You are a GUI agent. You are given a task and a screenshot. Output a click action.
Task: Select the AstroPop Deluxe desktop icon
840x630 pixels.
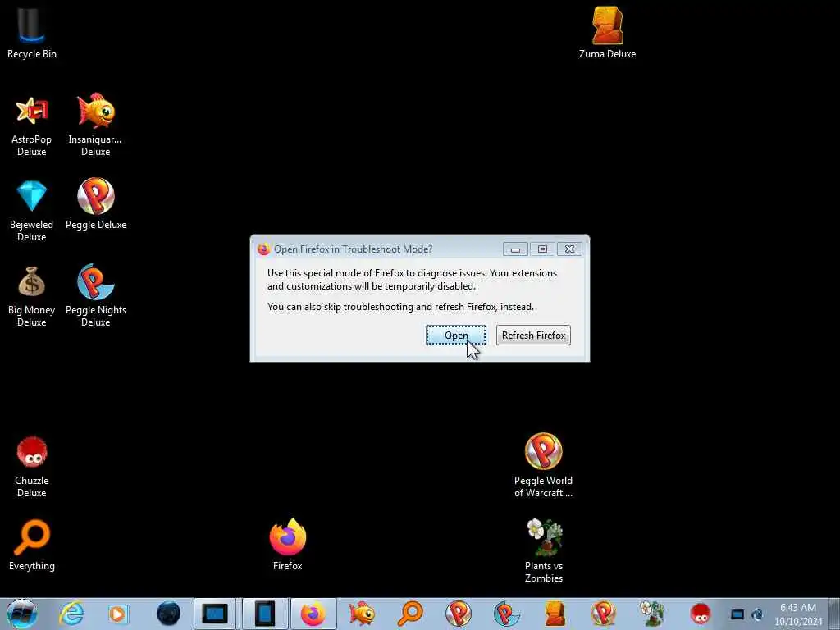point(32,126)
